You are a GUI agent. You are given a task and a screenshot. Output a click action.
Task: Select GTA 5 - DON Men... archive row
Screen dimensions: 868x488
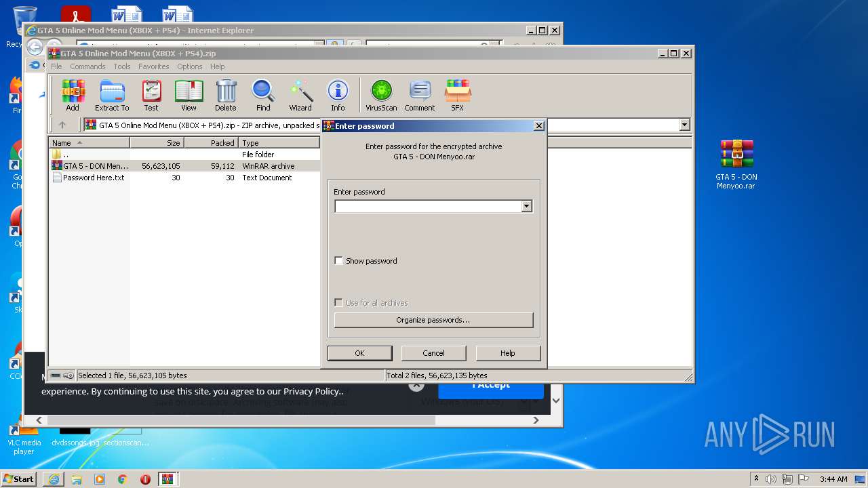[184, 166]
